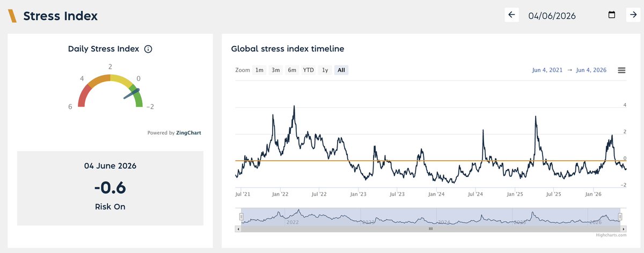Click the Jul '24 axis label
Viewport: 644px width, 253px height.
476,194
